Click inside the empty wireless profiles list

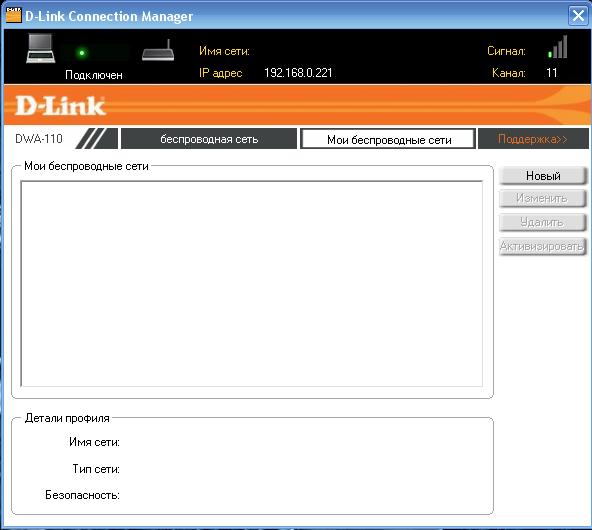point(251,283)
